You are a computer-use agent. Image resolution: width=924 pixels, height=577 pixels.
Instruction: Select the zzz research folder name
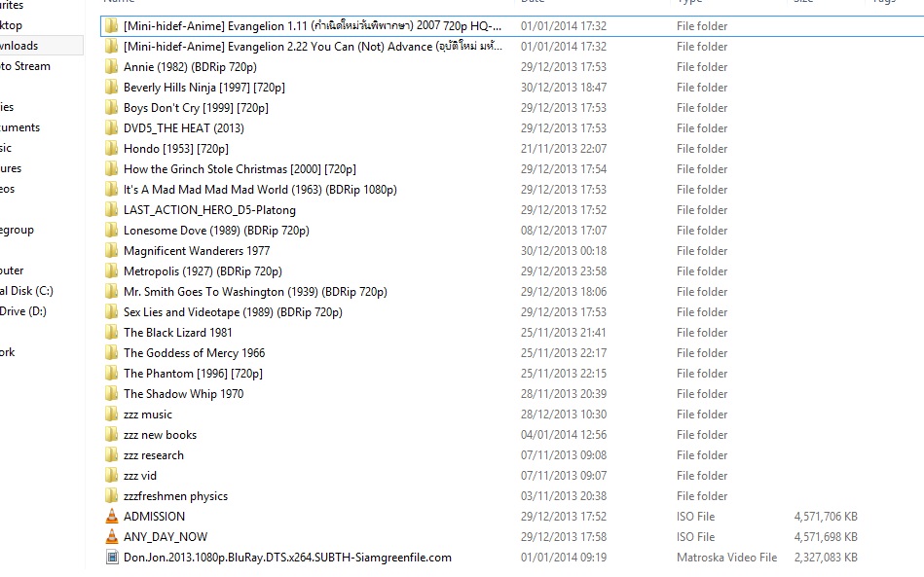point(154,455)
